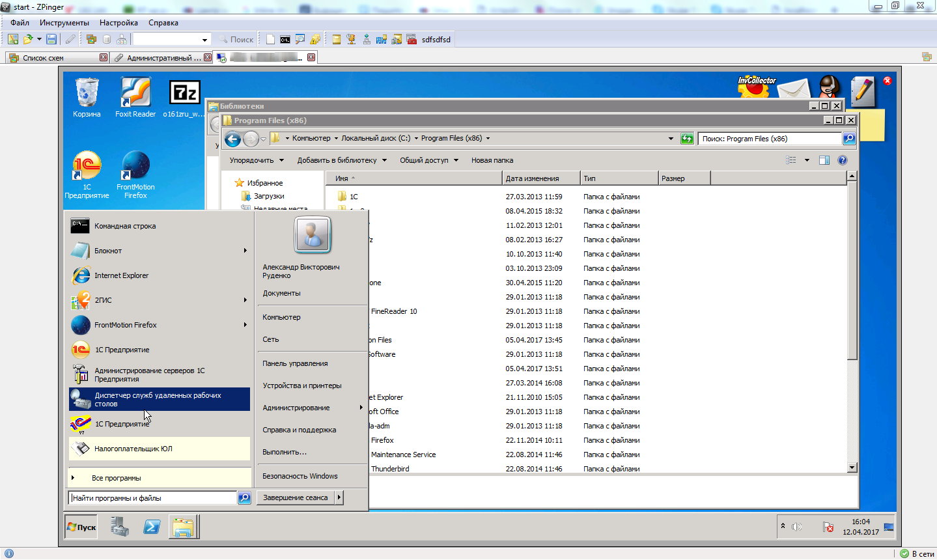
Task: Click the Explorer back navigation arrow
Action: point(232,139)
